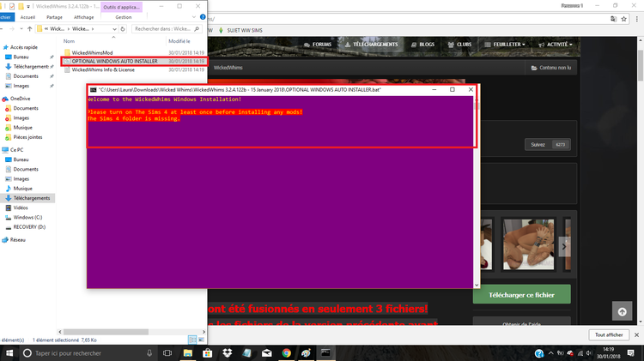Click Tout afficher in downloads bar
This screenshot has width=644, height=361.
(609, 334)
